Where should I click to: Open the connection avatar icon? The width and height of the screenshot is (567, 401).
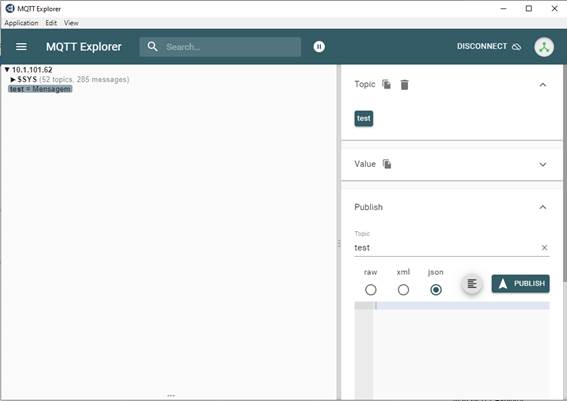pos(544,47)
